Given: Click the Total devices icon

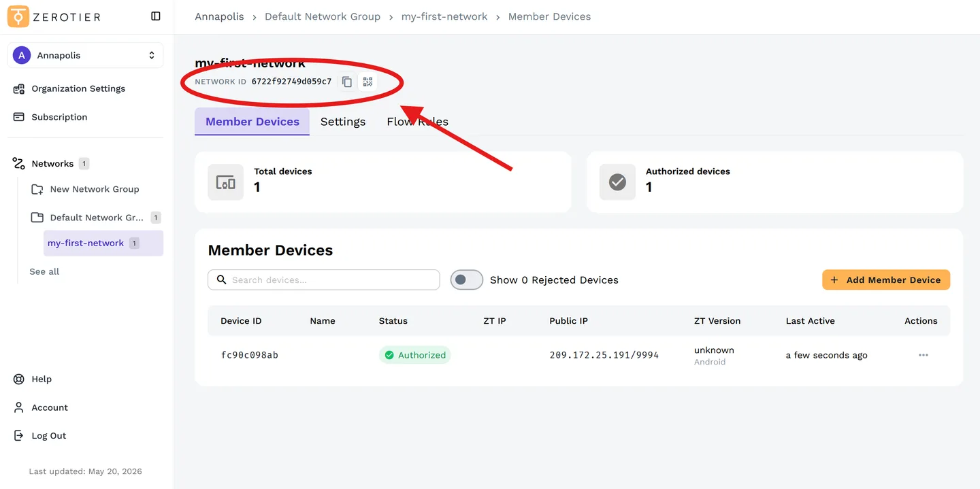Looking at the screenshot, I should (226, 182).
